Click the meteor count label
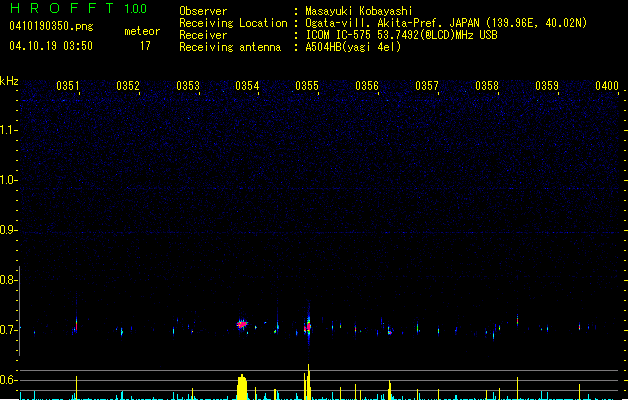The image size is (629, 400). click(x=142, y=31)
